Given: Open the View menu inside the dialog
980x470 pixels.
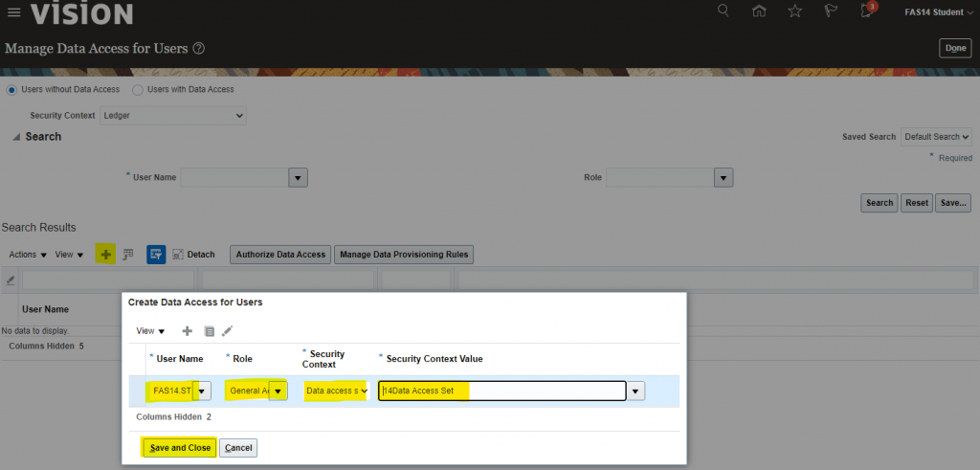Looking at the screenshot, I should tap(150, 331).
